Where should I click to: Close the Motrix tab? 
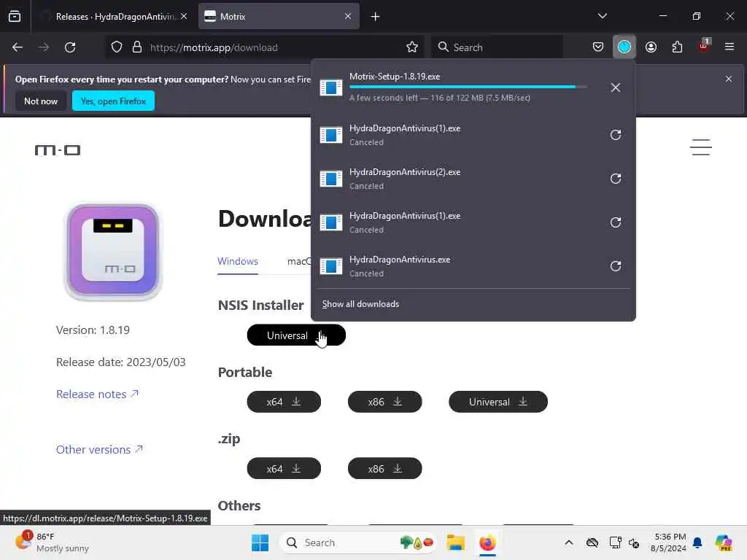coord(348,16)
